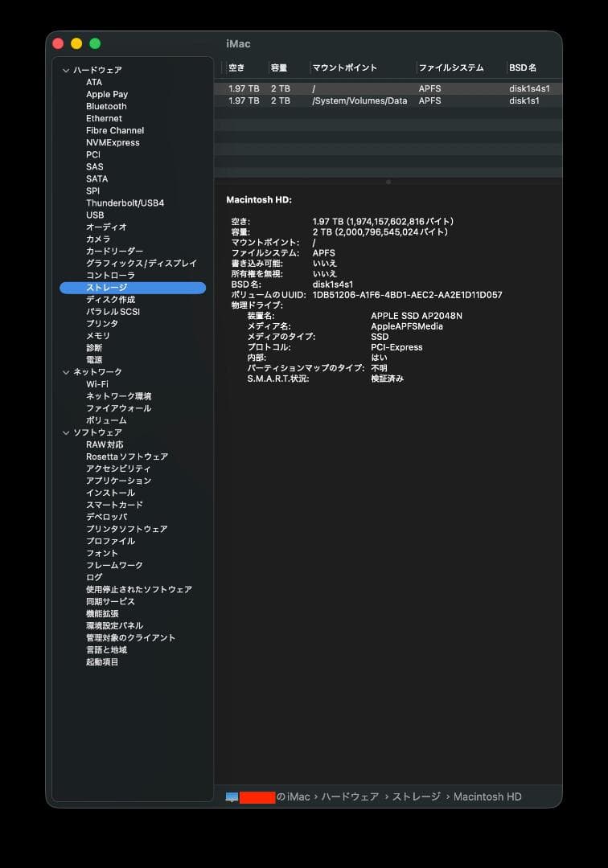Image resolution: width=608 pixels, height=868 pixels.
Task: Open Thunderbolt/USB4 information
Action: pos(125,203)
